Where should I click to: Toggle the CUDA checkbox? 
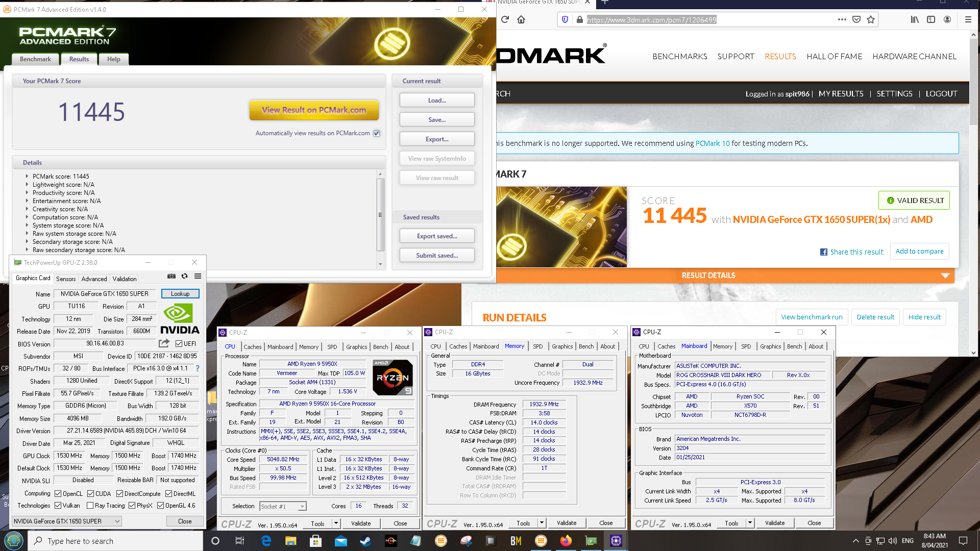pos(90,493)
